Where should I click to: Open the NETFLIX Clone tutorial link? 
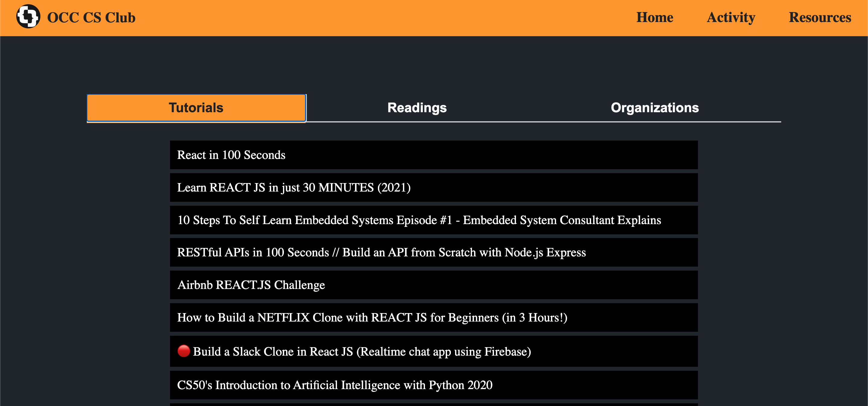(x=372, y=318)
